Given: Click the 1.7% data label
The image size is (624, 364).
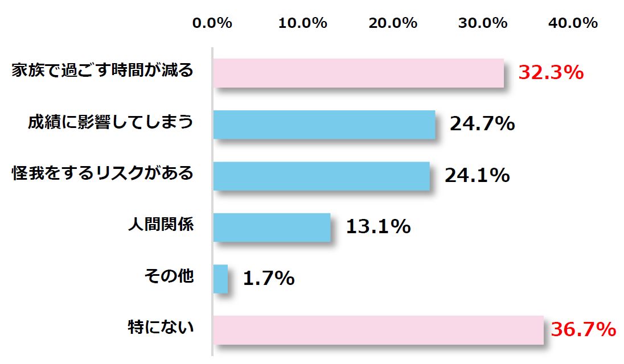Looking at the screenshot, I should click(268, 278).
